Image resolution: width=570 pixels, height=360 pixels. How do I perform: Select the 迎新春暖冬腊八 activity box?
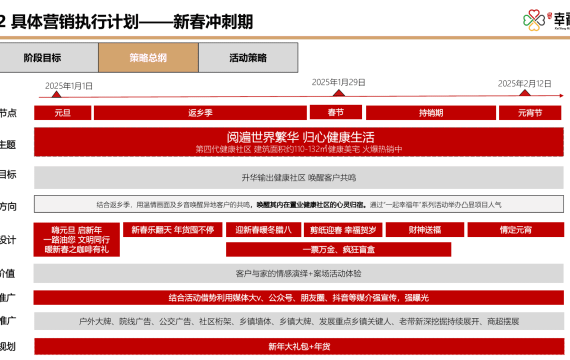pos(264,230)
